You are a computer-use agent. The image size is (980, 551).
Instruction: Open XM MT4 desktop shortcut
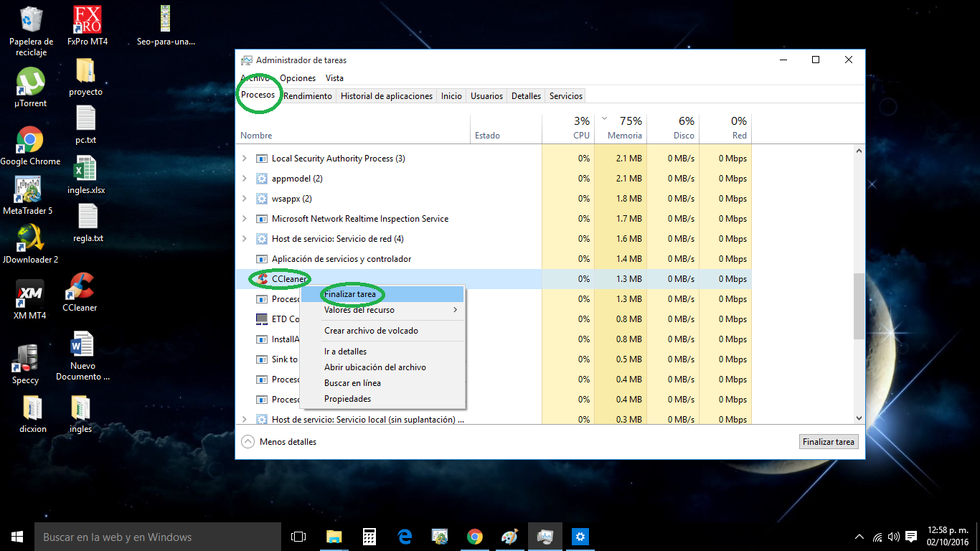29,292
